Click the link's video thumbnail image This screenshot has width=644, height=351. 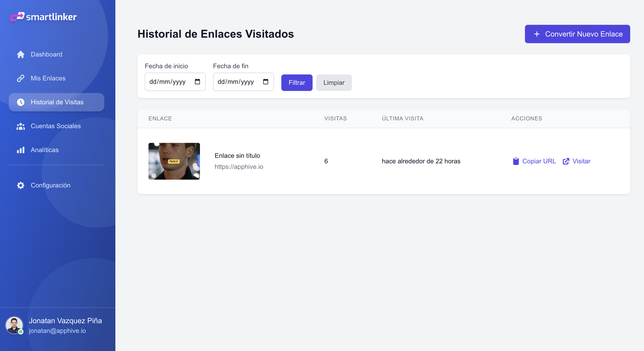174,161
